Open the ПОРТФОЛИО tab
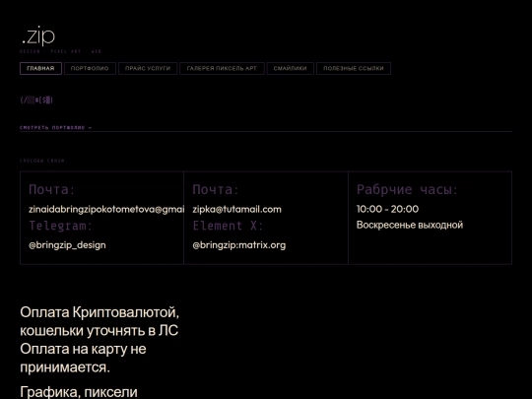This screenshot has height=399, width=532. click(x=90, y=68)
